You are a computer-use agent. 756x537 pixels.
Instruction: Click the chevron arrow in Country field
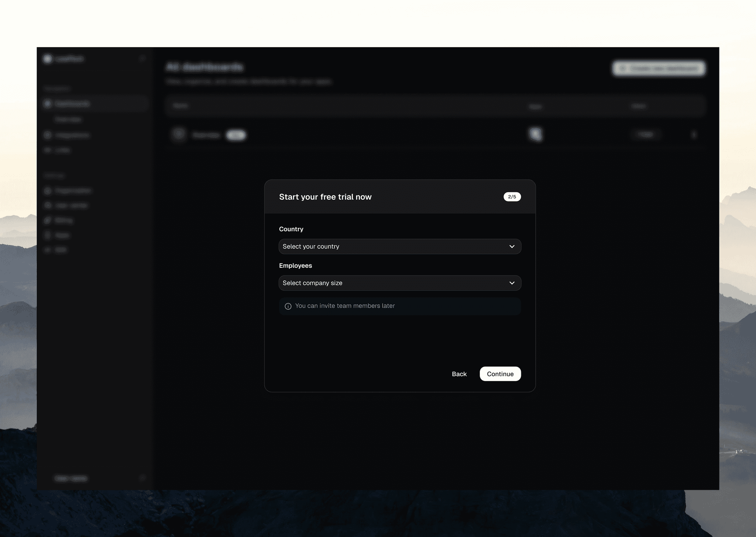click(512, 246)
